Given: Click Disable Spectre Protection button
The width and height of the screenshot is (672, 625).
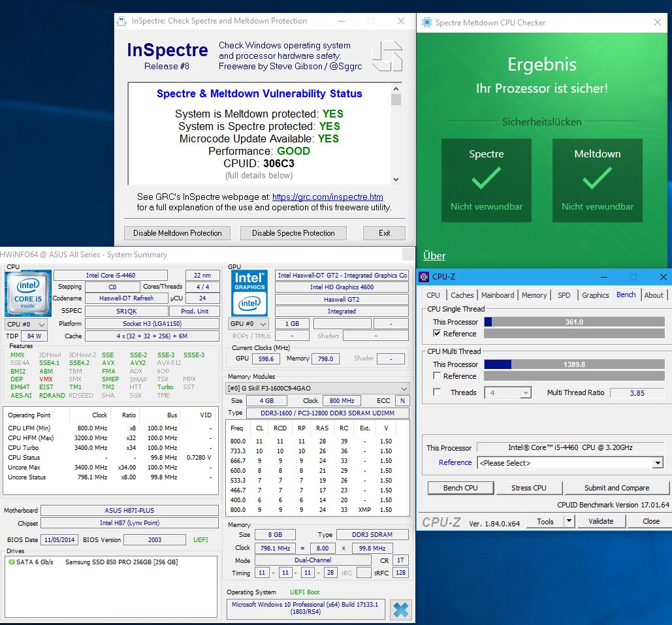Looking at the screenshot, I should [293, 232].
